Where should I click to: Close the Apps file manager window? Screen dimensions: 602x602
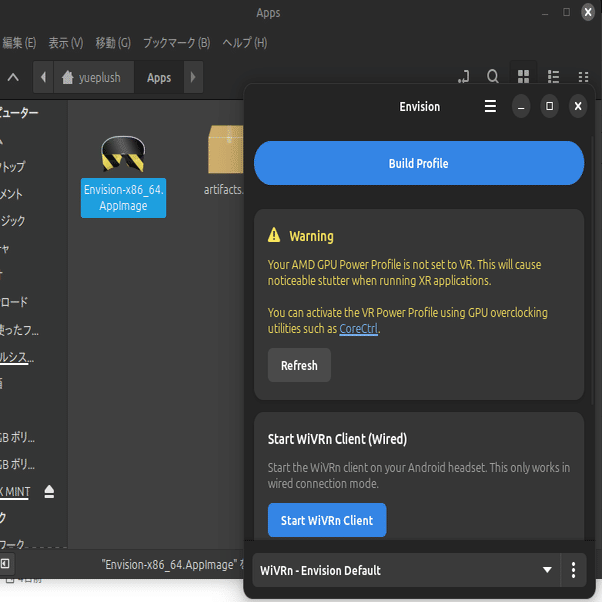click(588, 12)
